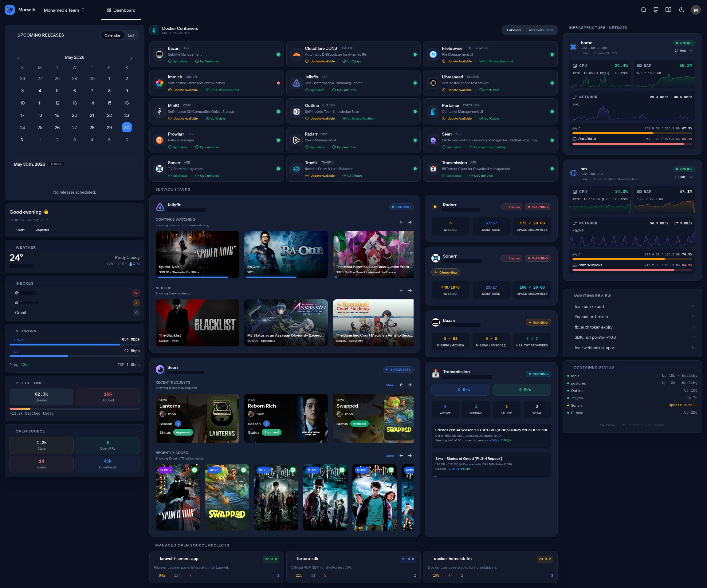Open 'Pagination broken' review item
This screenshot has width=707, height=588.
coord(632,317)
